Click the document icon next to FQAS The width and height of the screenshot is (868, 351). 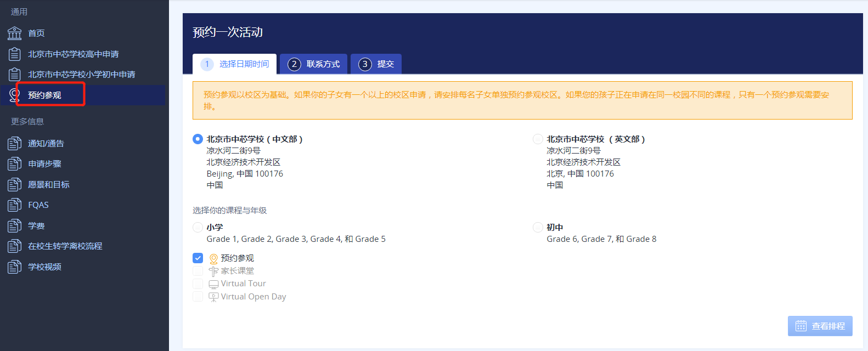tap(14, 205)
